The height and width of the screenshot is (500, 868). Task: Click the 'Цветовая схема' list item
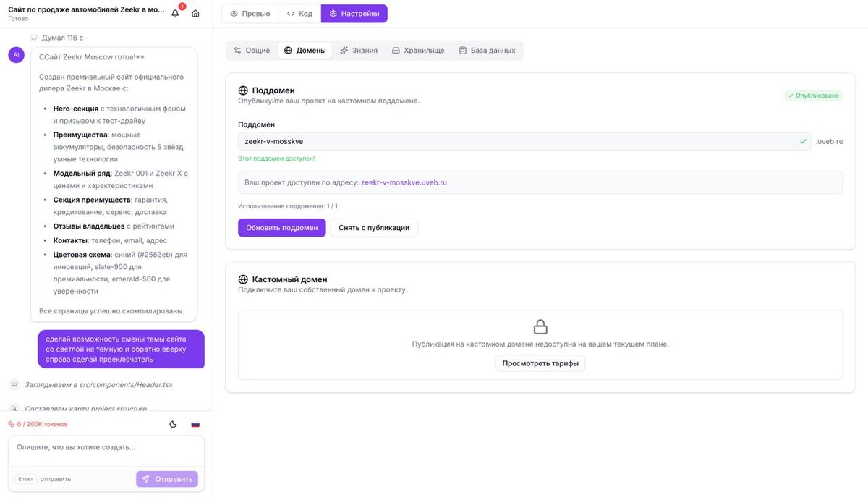click(120, 273)
